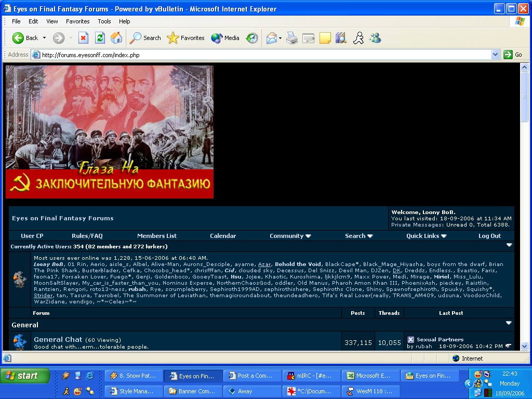Click the Back arrow icon
This screenshot has width=532, height=399.
pos(18,38)
